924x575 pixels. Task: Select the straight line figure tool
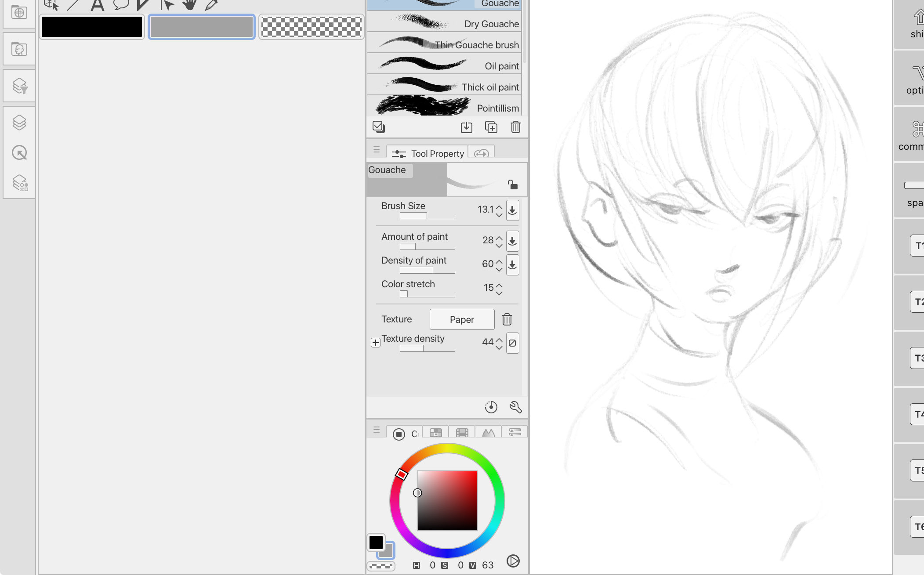click(x=74, y=4)
